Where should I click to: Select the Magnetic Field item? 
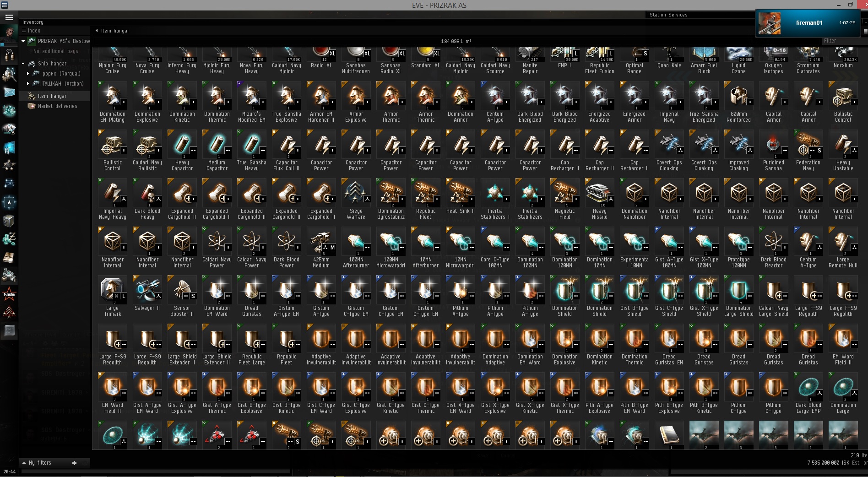coord(565,199)
